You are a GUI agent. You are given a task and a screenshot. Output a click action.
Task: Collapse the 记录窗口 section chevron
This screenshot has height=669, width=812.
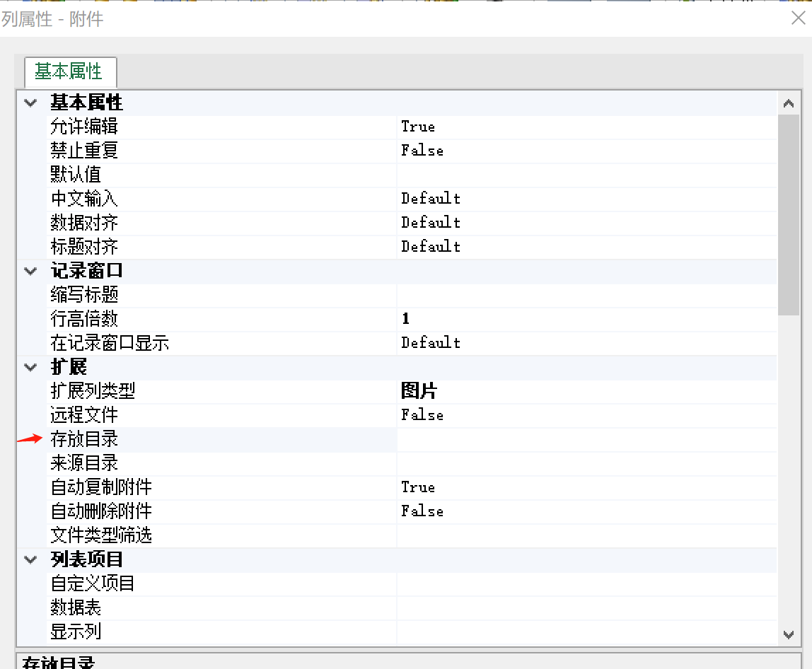pos(30,271)
